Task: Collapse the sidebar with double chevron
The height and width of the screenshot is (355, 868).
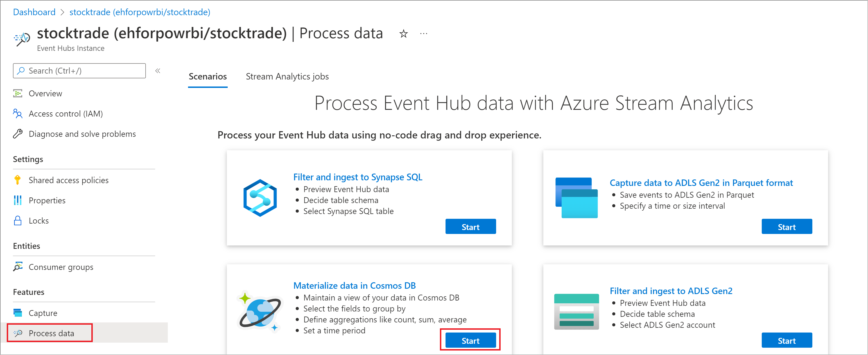Action: pyautogui.click(x=158, y=71)
